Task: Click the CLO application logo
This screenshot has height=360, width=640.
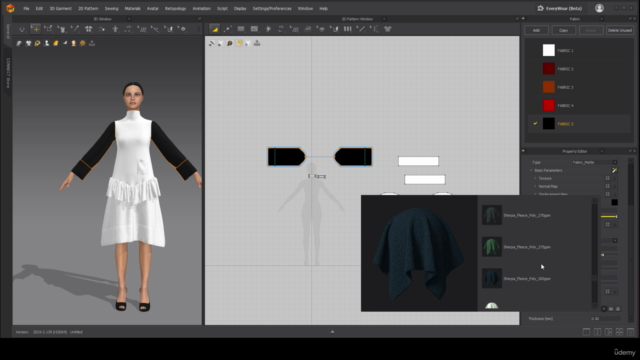Action: [10, 8]
